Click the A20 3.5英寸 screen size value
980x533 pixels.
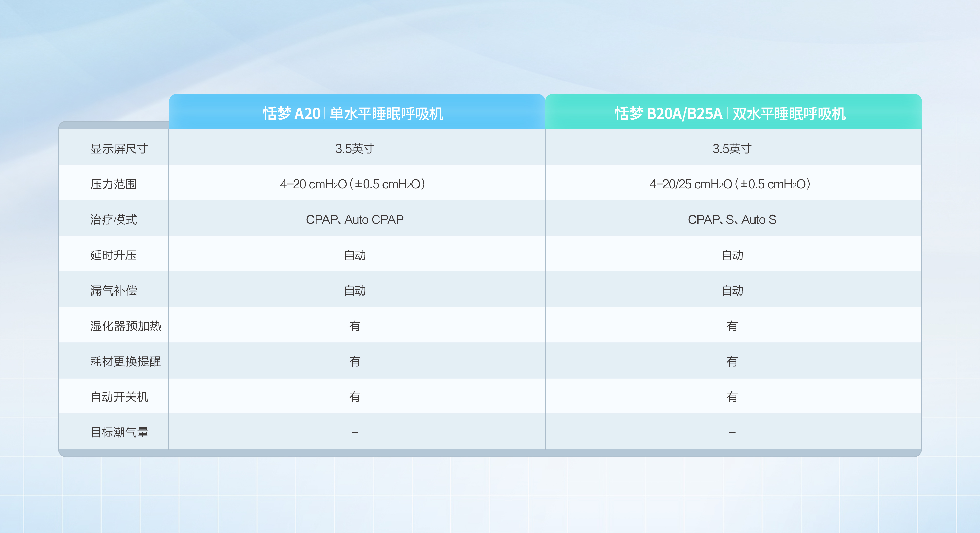(x=355, y=148)
